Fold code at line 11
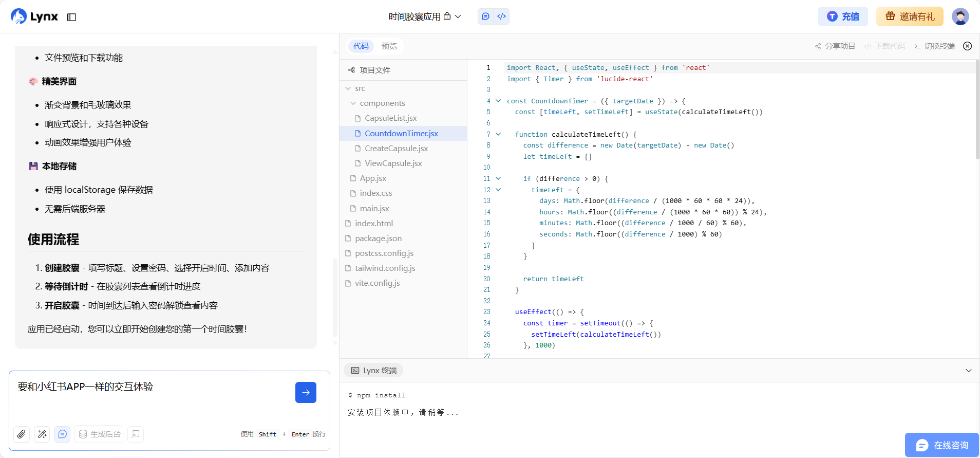 [x=498, y=178]
